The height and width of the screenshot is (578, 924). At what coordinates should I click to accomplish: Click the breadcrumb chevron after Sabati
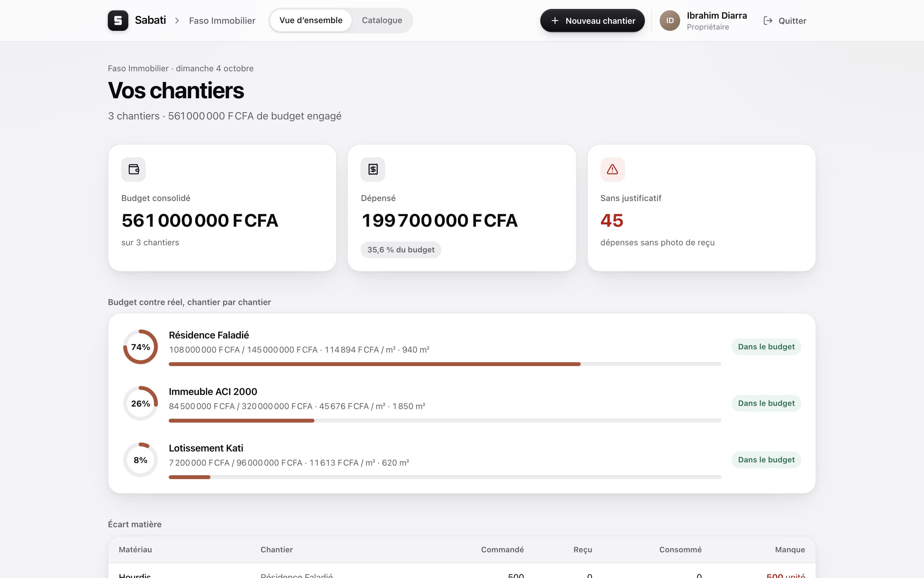point(177,21)
